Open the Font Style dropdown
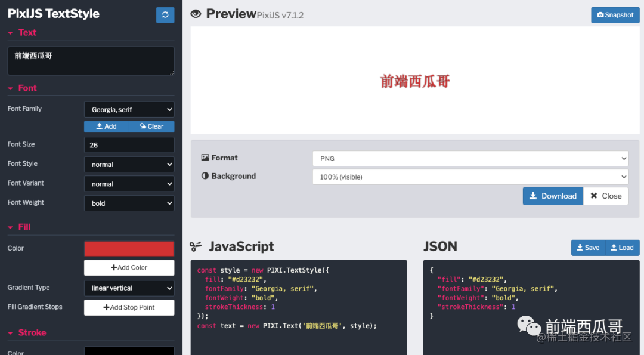 click(129, 164)
